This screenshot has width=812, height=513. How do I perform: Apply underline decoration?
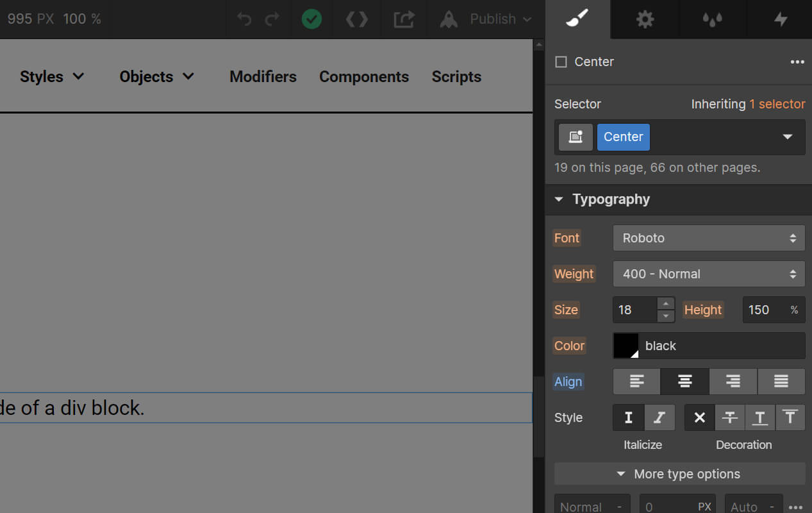(760, 417)
